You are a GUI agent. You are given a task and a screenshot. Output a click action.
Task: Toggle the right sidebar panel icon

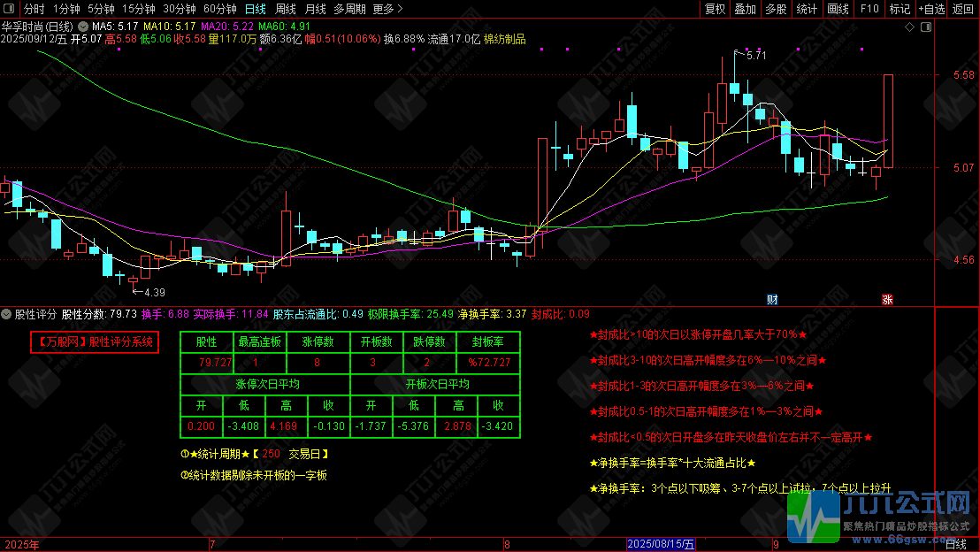(926, 27)
